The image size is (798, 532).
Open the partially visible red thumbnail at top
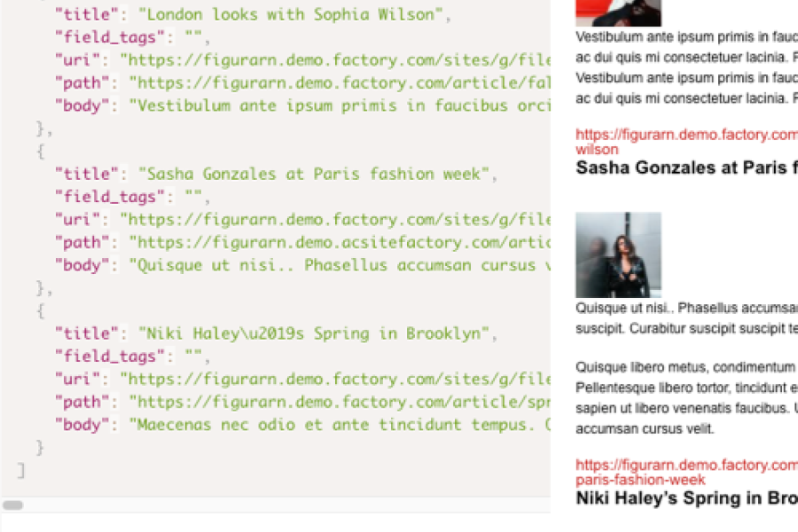click(618, 12)
